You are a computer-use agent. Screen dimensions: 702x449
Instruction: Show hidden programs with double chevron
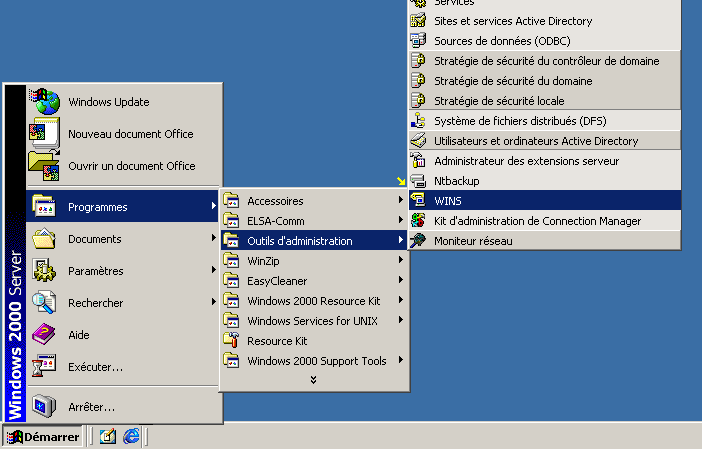pos(313,380)
